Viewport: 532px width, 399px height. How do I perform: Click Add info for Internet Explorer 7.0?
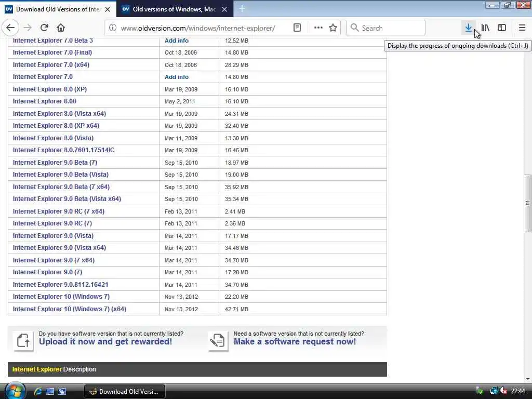[177, 77]
